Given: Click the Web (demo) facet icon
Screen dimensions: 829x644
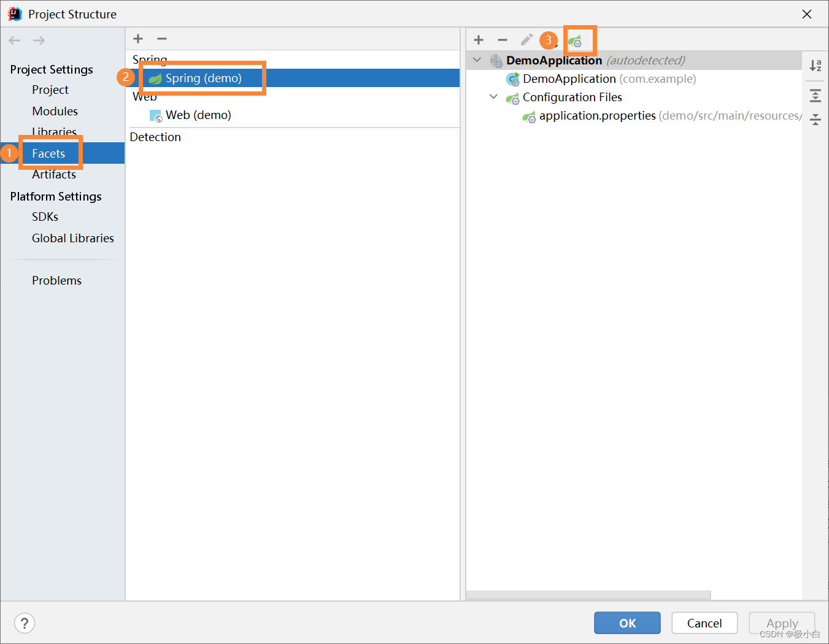Looking at the screenshot, I should 156,115.
